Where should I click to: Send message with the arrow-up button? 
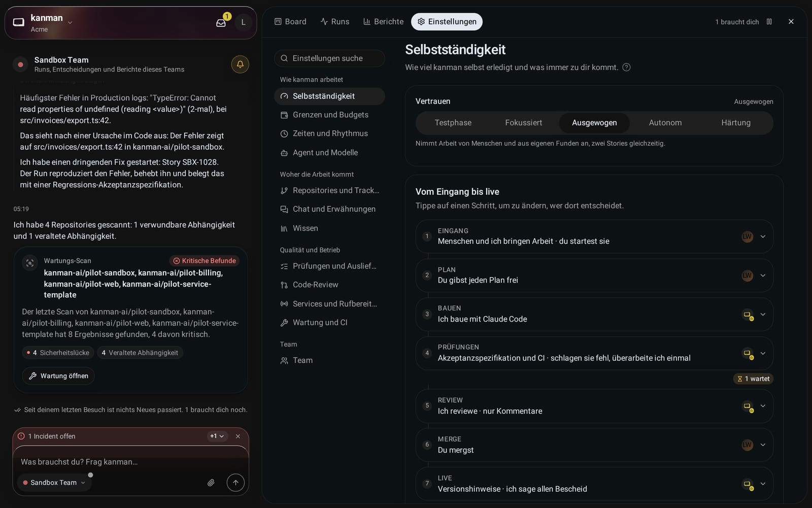point(235,483)
